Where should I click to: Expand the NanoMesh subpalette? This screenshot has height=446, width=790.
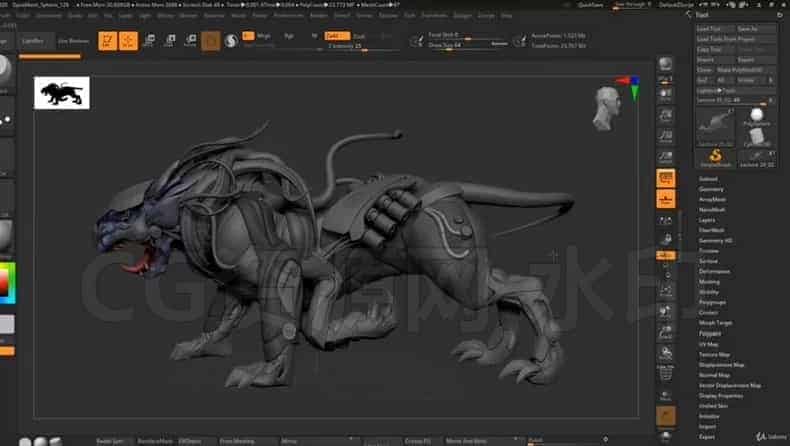tap(712, 210)
